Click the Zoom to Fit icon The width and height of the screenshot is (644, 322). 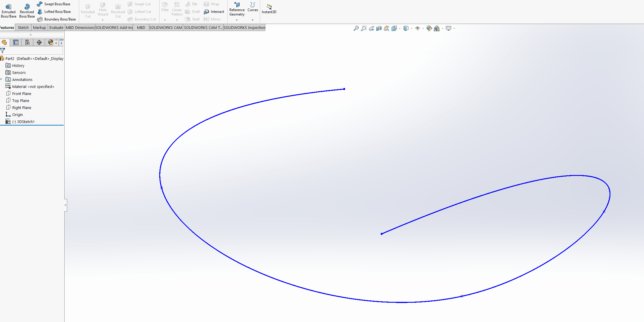coord(356,28)
